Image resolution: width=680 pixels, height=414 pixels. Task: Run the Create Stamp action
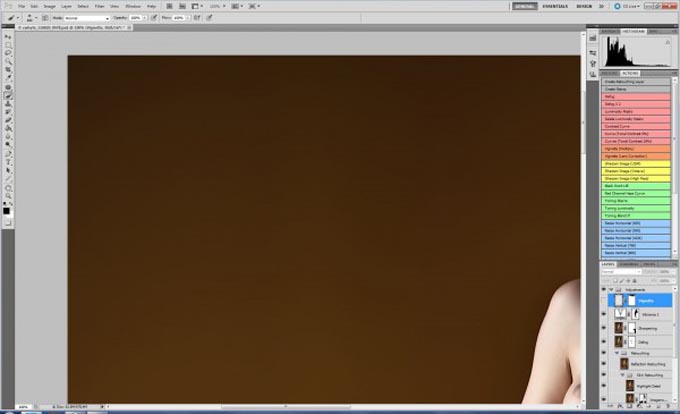coord(636,89)
